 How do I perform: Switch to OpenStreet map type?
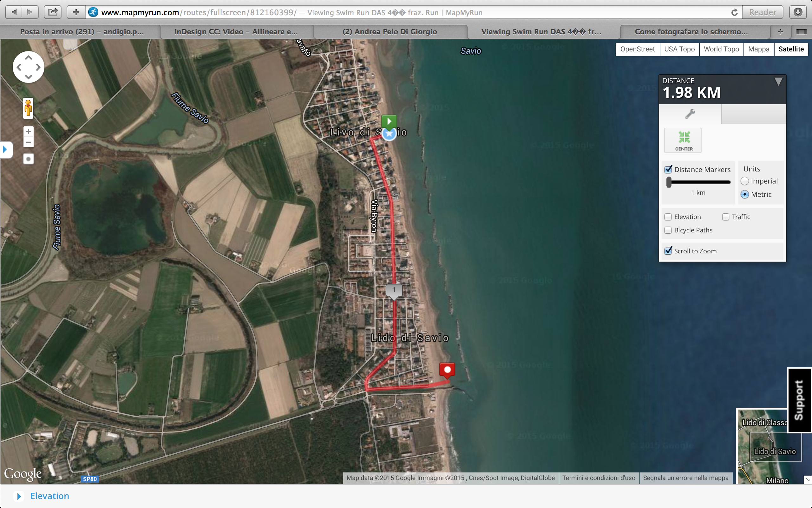click(638, 49)
